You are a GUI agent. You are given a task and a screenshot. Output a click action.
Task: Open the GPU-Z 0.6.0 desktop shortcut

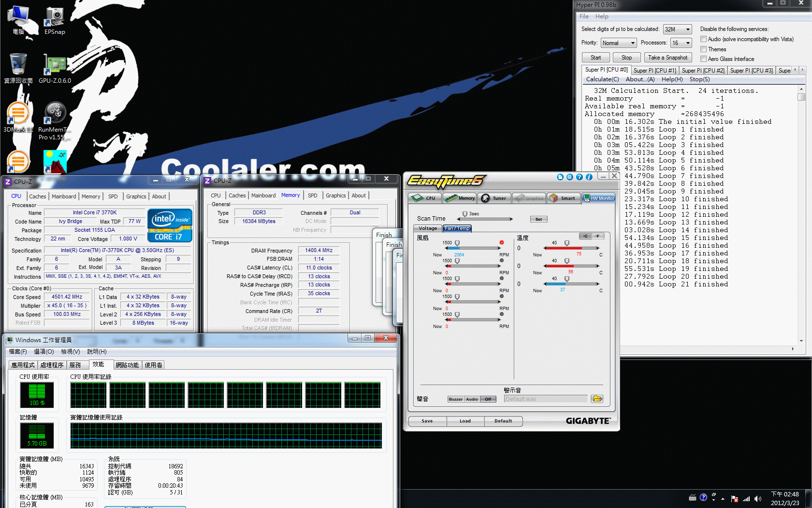(55, 69)
